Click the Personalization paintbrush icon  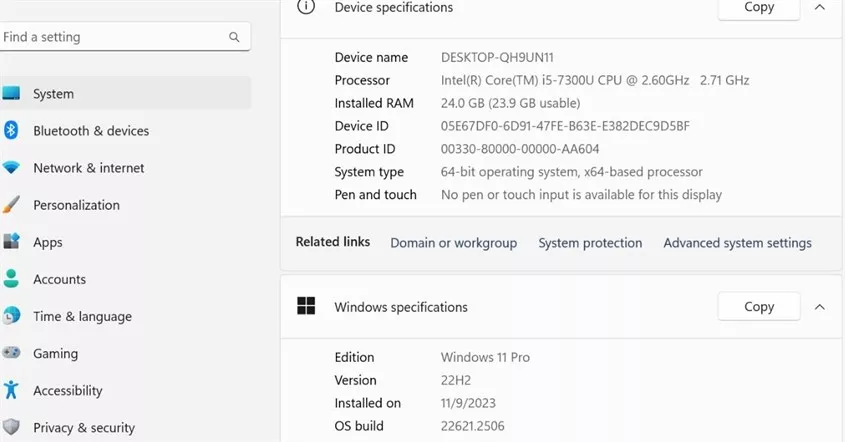tap(11, 205)
